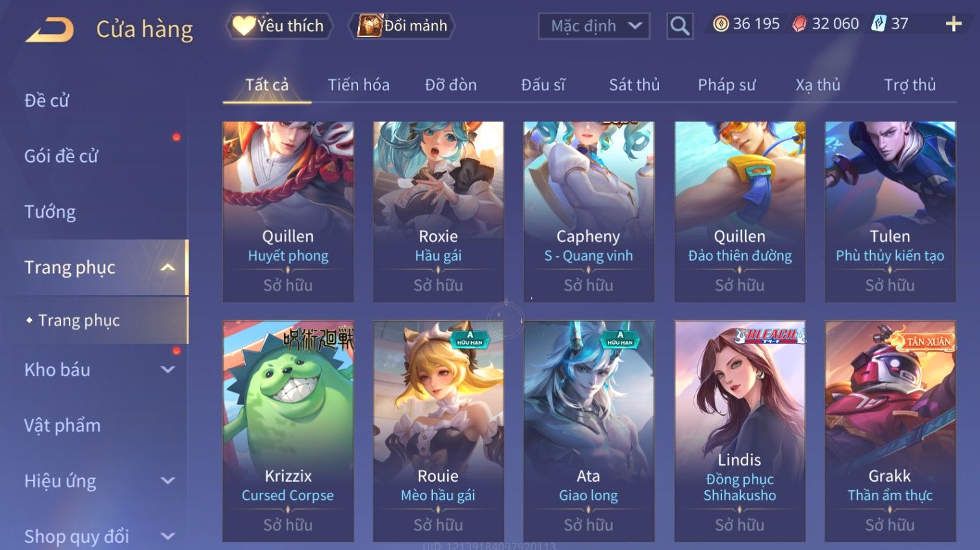The width and height of the screenshot is (980, 550).
Task: Select the Krizzix Cursed Corpse skin card
Action: 288,431
